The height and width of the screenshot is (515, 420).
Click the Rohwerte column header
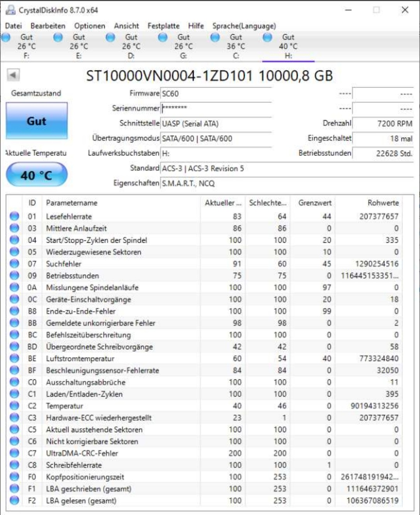[369, 203]
